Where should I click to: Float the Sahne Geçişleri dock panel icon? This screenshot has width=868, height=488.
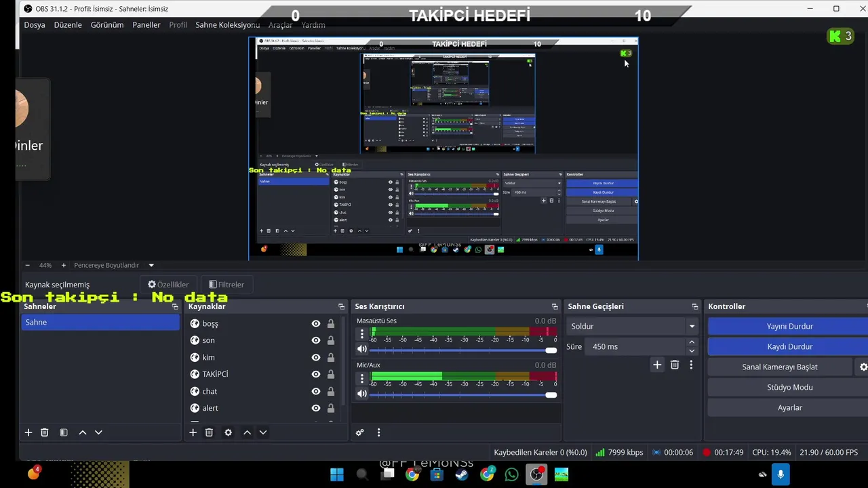click(x=694, y=306)
